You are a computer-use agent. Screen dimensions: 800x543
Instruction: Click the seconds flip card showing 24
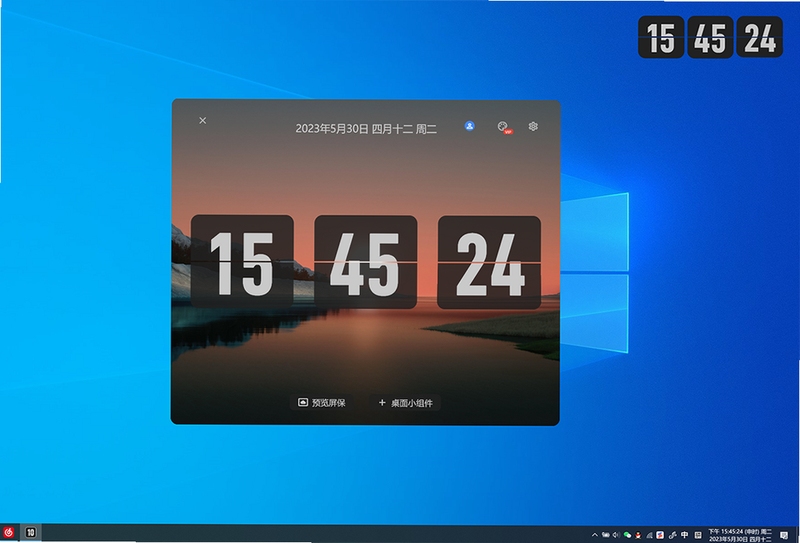pos(489,263)
